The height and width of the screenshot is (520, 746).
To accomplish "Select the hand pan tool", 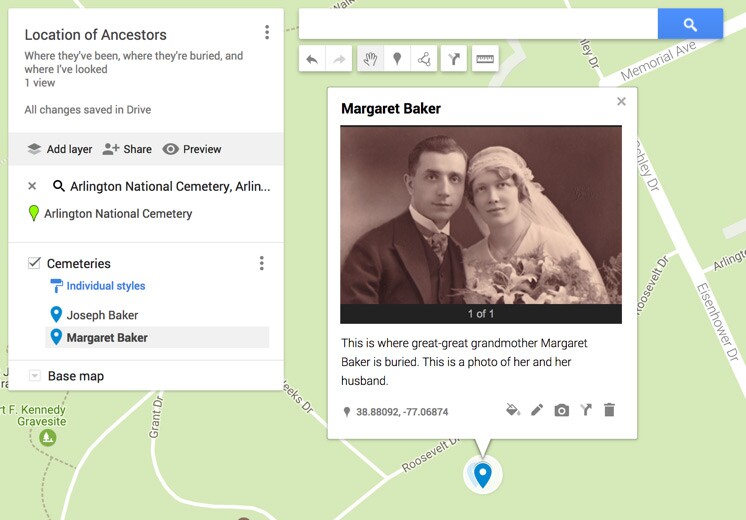I will pyautogui.click(x=370, y=59).
